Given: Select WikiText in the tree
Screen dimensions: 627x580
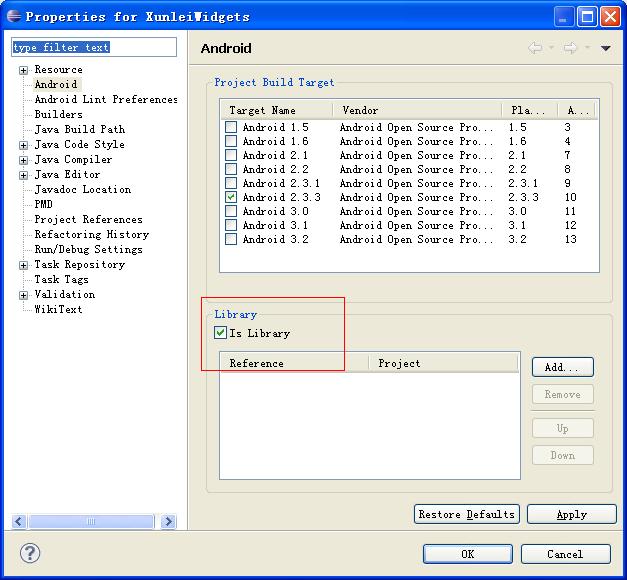Looking at the screenshot, I should [x=58, y=309].
